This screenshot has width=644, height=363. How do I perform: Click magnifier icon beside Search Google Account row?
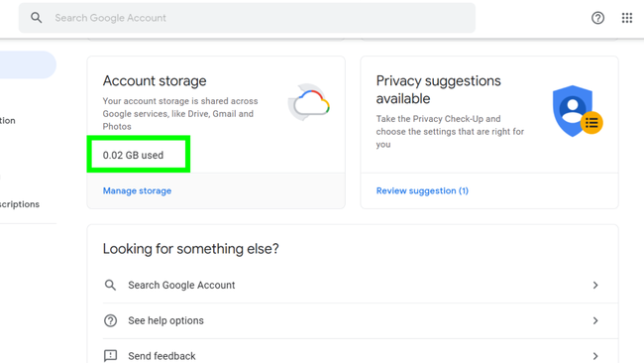tap(110, 285)
